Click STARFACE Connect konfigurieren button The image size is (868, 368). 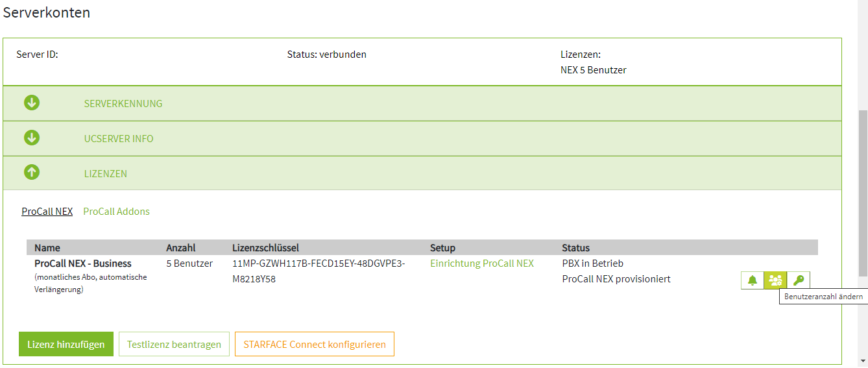315,345
